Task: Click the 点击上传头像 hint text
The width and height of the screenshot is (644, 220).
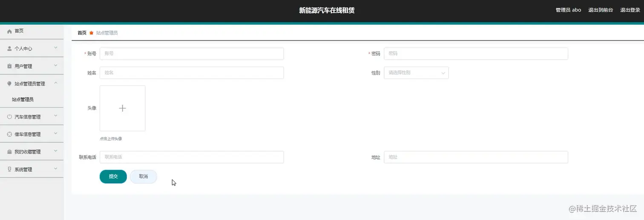Action: [111, 139]
